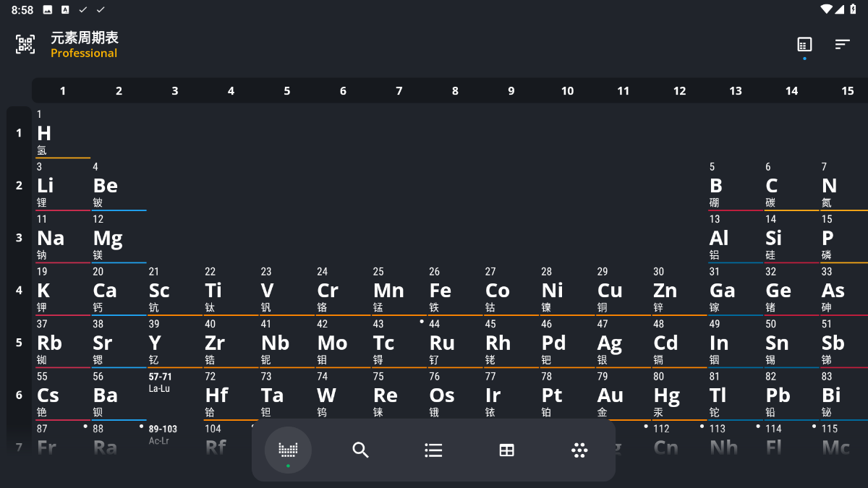Select group 13 column header
868x488 pixels.
[x=736, y=91]
